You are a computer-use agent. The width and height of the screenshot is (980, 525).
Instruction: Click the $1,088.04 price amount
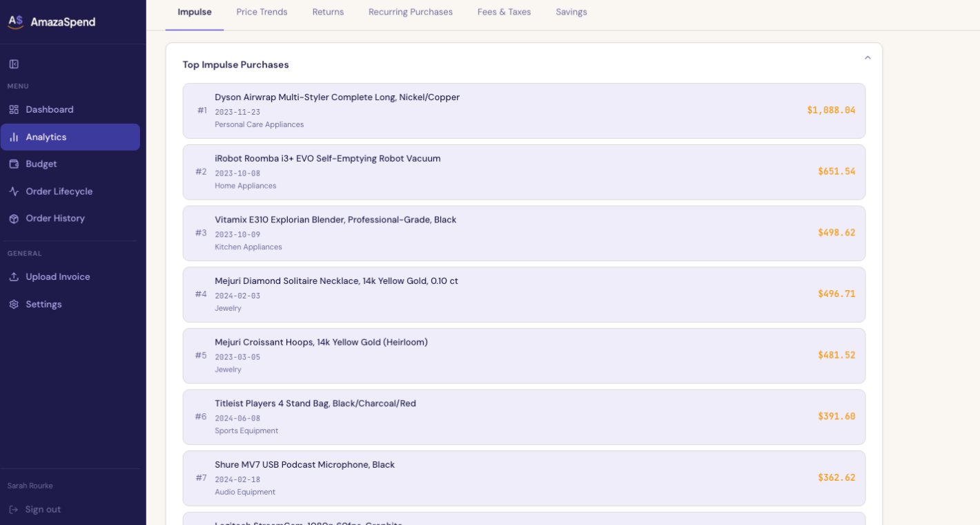pos(831,110)
